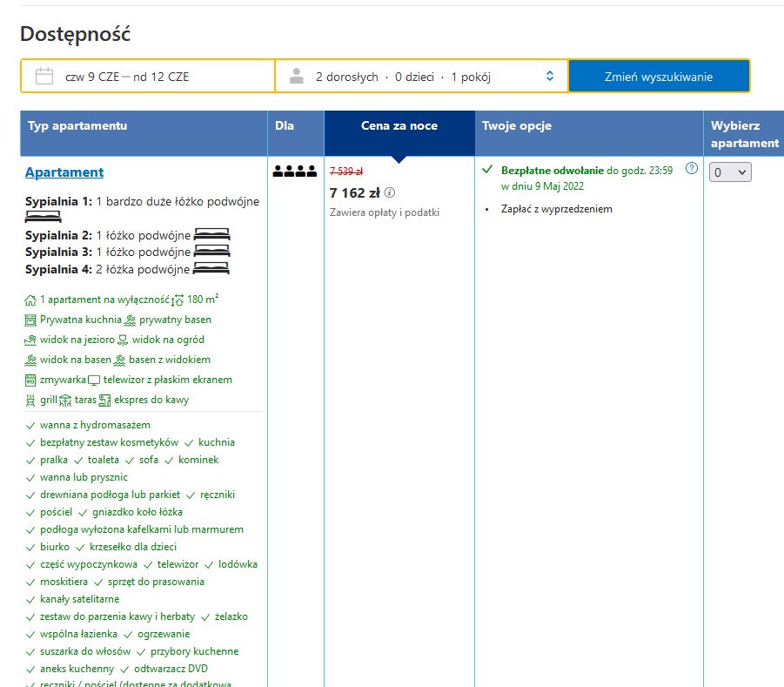Click the pralka amenity
784x687 pixels.
point(53,460)
